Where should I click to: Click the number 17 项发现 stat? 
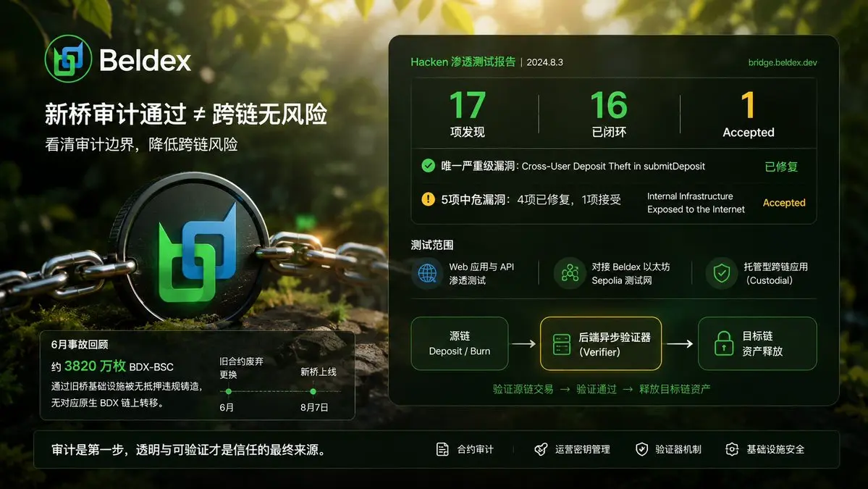468,114
